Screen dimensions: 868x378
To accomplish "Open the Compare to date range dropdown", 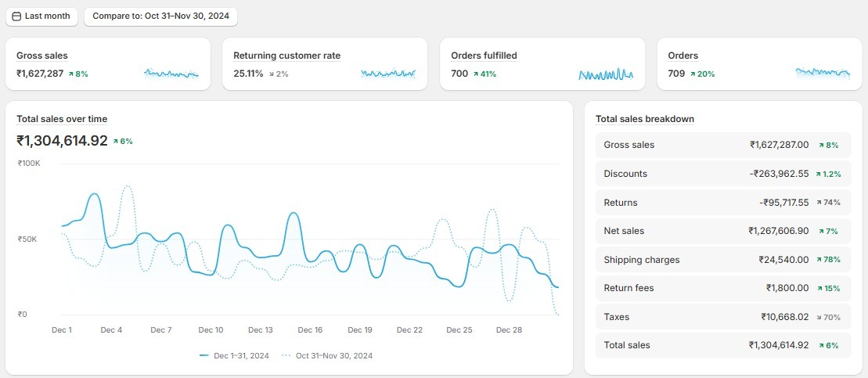I will [160, 16].
